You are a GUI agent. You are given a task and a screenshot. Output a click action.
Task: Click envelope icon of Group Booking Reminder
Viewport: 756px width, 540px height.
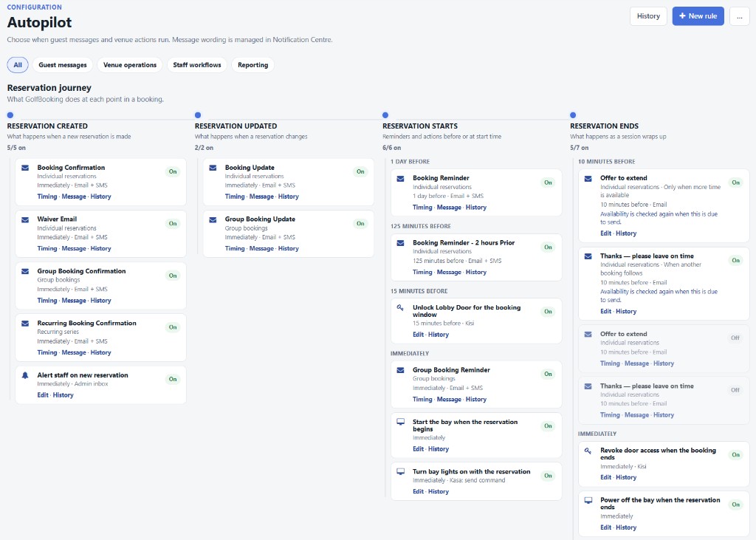(x=400, y=370)
